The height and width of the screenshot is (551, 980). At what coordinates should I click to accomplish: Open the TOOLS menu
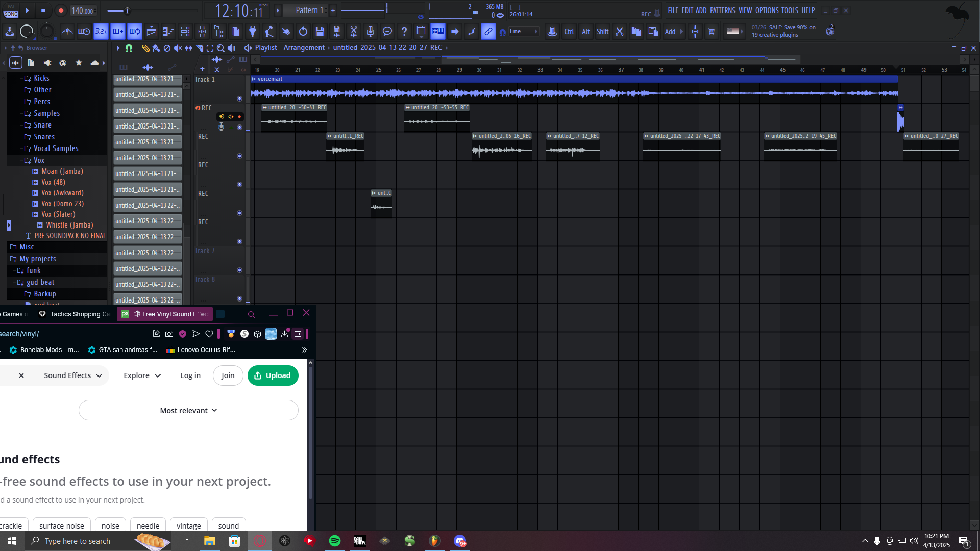click(x=789, y=10)
